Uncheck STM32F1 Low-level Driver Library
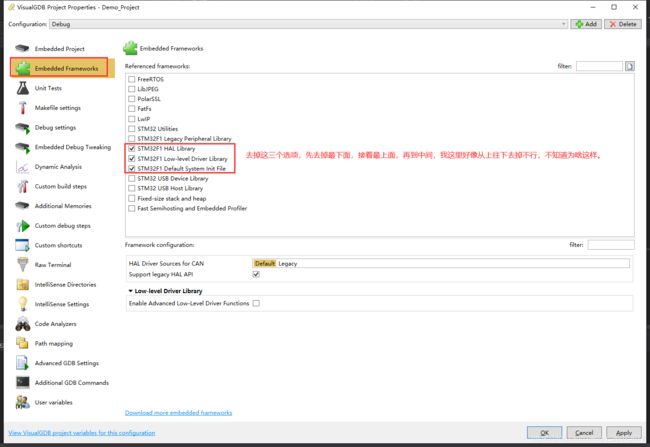The width and height of the screenshot is (650, 447). pyautogui.click(x=132, y=158)
